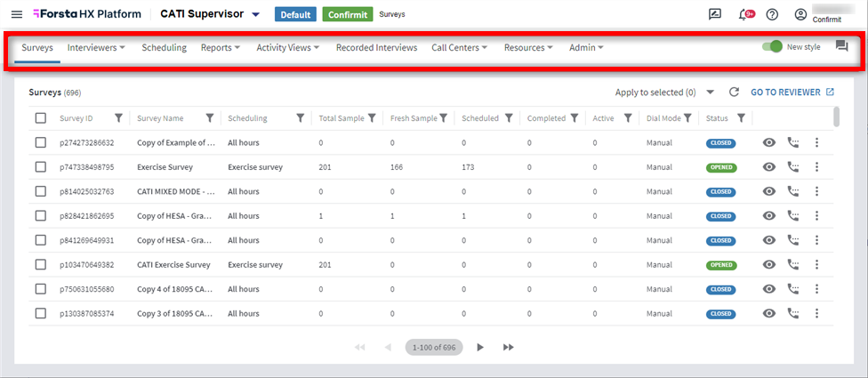The height and width of the screenshot is (378, 868).
Task: Expand the CATI Supervisor app dropdown
Action: 255,15
